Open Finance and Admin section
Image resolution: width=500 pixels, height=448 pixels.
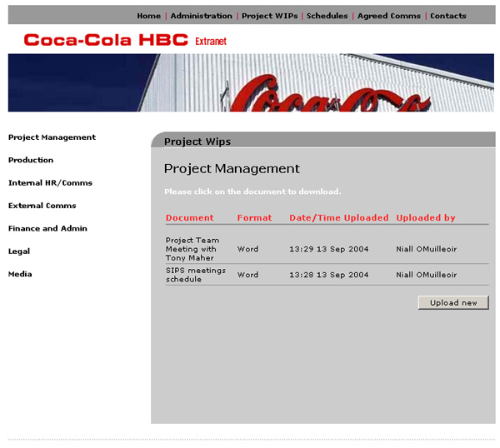pos(47,228)
